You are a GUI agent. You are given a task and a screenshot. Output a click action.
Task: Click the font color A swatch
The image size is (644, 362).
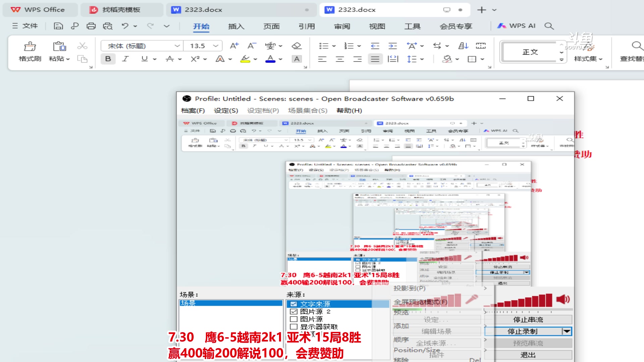[x=270, y=59]
